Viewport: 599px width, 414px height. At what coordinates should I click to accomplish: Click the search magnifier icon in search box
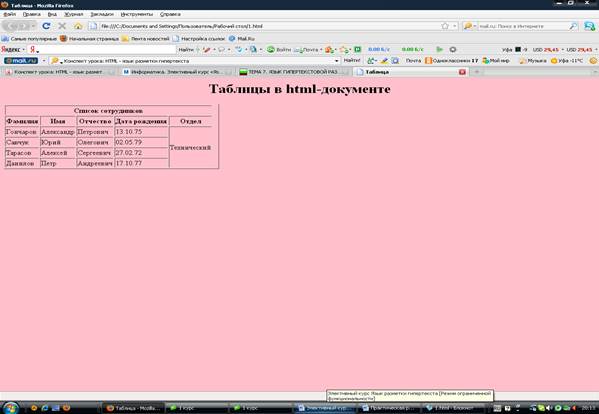coord(573,26)
